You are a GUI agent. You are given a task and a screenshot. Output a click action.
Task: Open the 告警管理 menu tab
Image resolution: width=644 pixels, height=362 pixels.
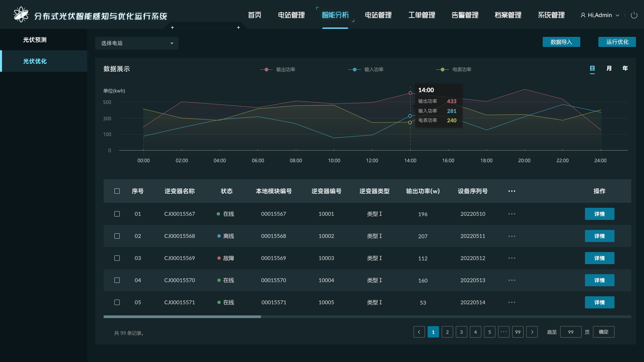coord(465,15)
